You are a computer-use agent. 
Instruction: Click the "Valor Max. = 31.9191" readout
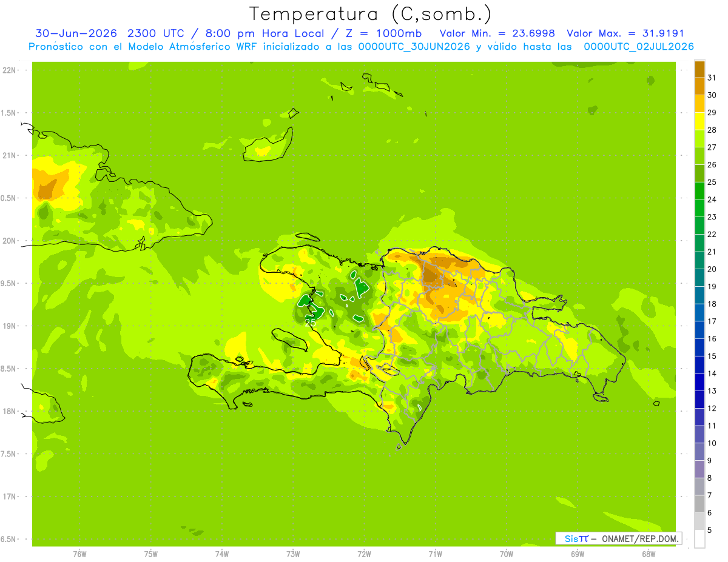(625, 33)
